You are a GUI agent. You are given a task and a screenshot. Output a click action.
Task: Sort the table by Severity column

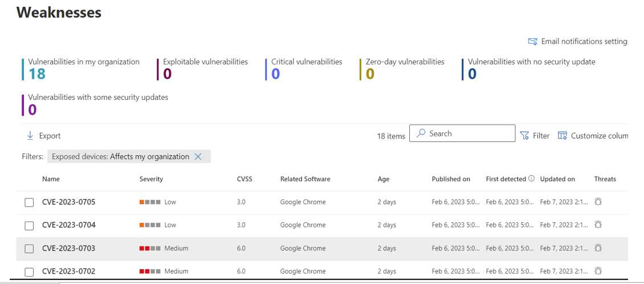click(x=151, y=179)
